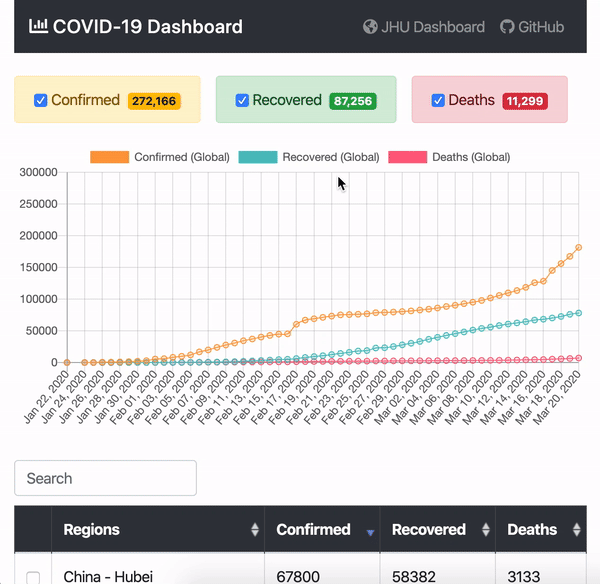The width and height of the screenshot is (600, 584).
Task: Click the COVID-19 Dashboard title
Action: [148, 26]
